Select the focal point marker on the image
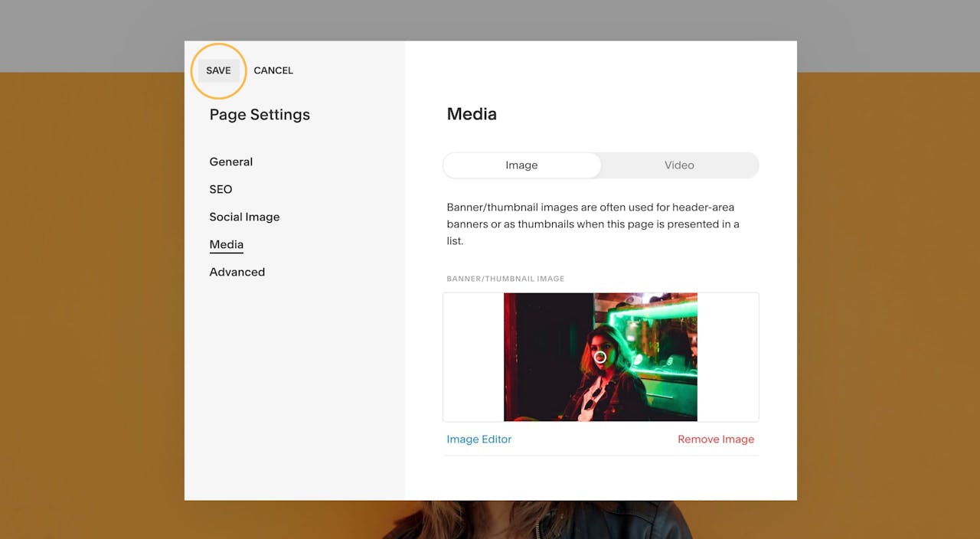This screenshot has height=539, width=980. tap(600, 357)
